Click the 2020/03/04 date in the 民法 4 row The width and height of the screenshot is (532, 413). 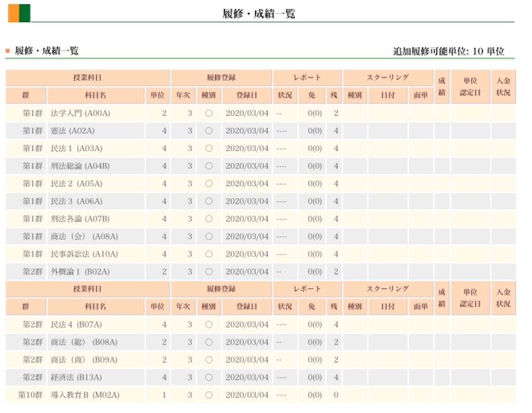[x=247, y=325]
